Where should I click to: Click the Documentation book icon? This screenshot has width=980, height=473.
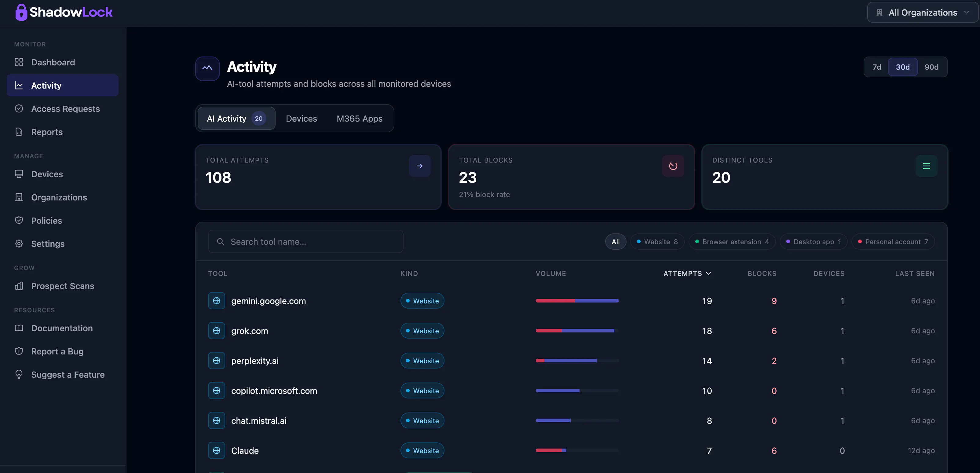(19, 328)
